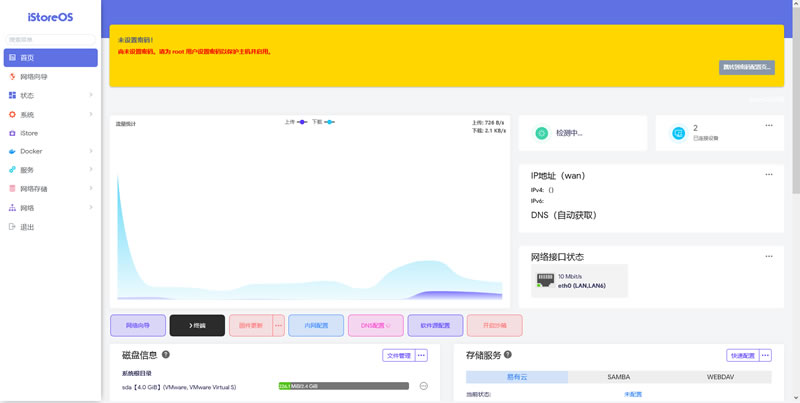Open the more menu on IP地址 card
The width and height of the screenshot is (800, 403).
768,174
